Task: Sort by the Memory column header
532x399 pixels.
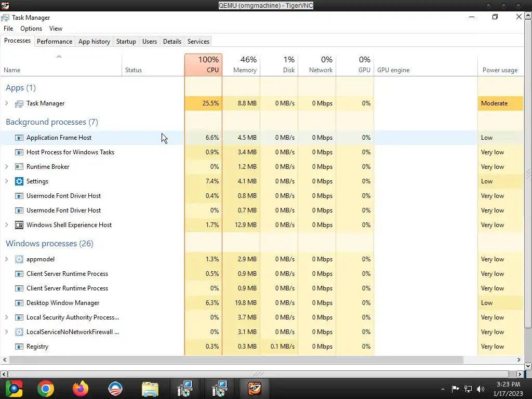Action: pos(241,65)
